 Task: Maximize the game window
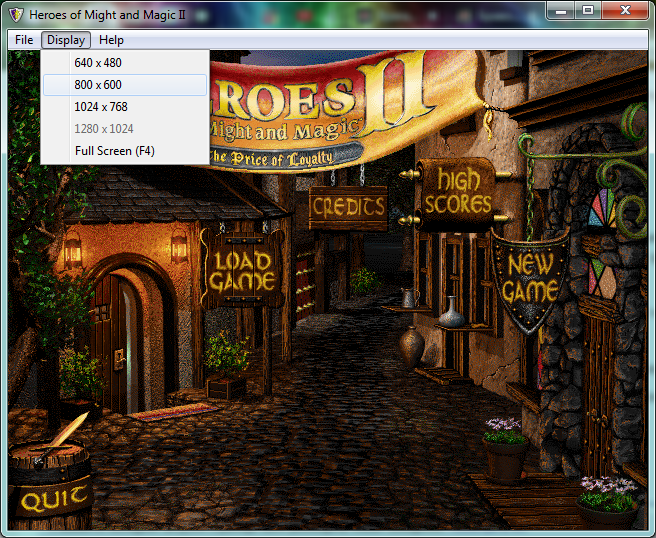point(588,10)
